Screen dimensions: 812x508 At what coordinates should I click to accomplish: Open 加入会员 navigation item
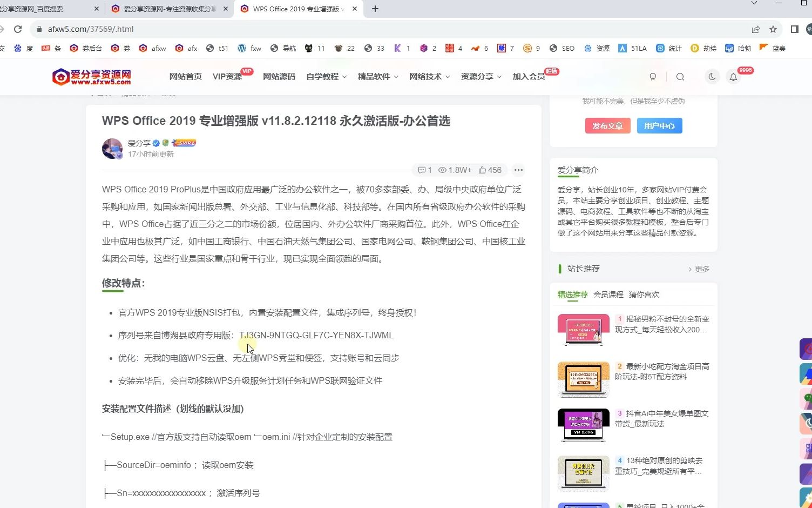tap(529, 77)
